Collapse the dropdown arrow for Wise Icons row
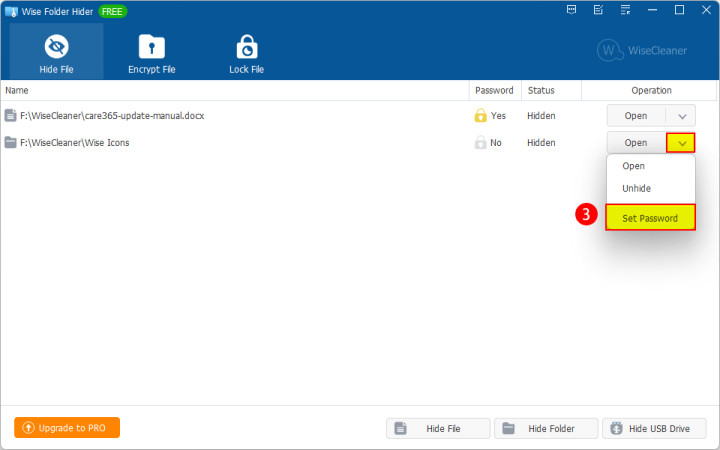 pyautogui.click(x=681, y=143)
